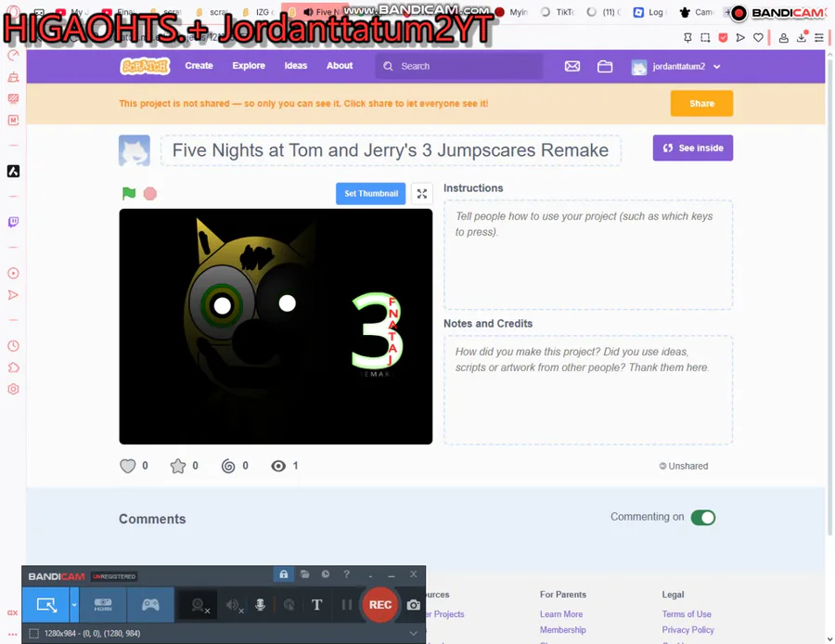Switch to the TikTok browser tab
Viewport: 835px width, 644px height.
[x=558, y=12]
